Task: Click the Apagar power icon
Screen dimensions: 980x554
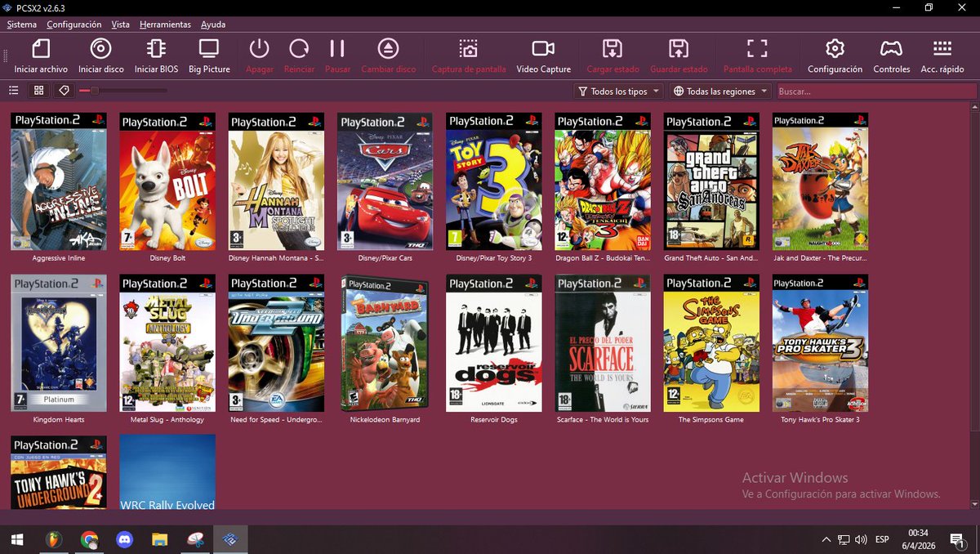Action: [x=259, y=48]
